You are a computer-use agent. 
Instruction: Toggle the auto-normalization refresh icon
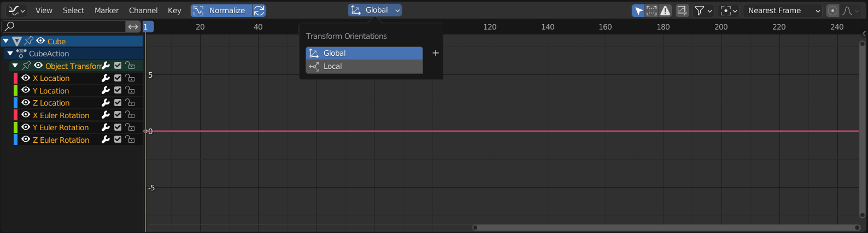(259, 10)
